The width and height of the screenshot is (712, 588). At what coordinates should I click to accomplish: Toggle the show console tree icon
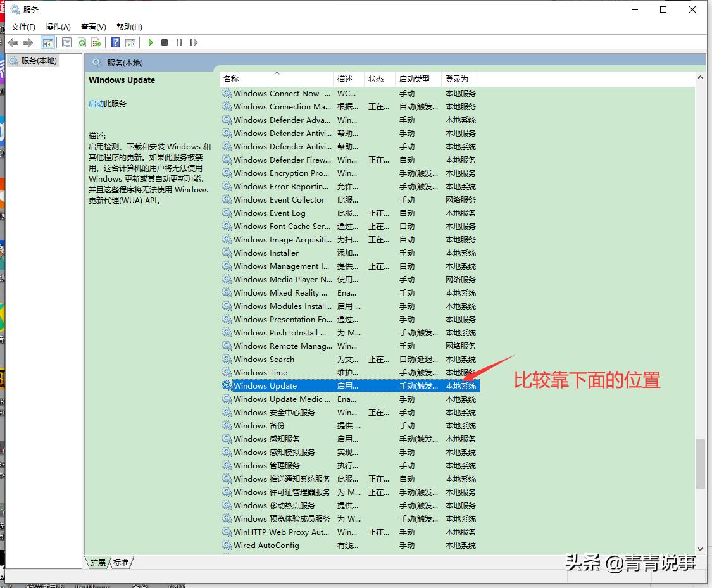tap(48, 42)
